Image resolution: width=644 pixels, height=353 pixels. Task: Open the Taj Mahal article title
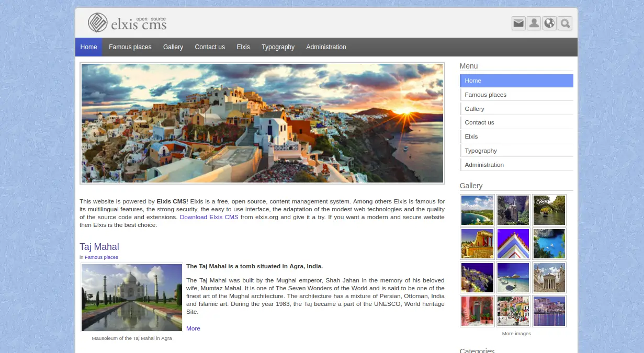pyautogui.click(x=99, y=247)
